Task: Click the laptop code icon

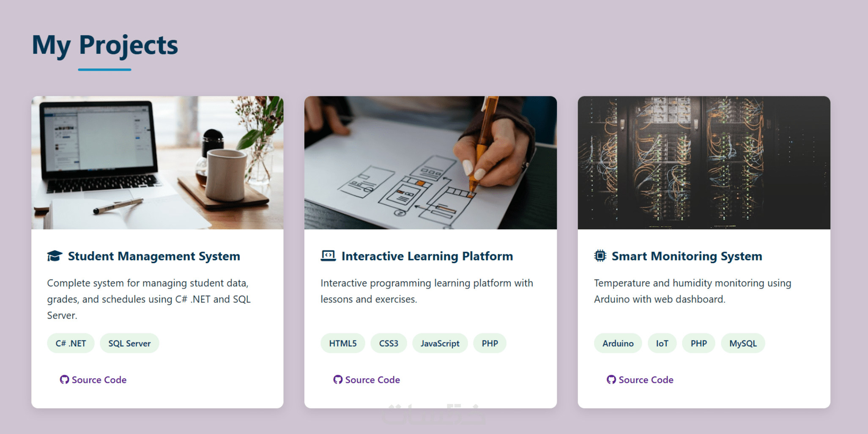Action: (x=328, y=256)
